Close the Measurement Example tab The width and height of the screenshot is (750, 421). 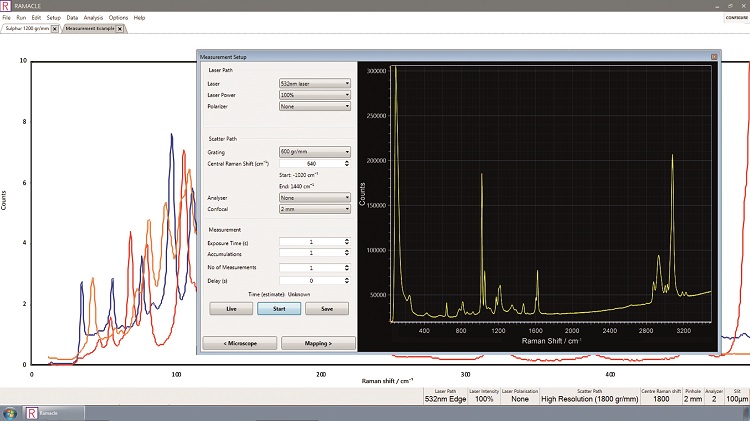120,29
